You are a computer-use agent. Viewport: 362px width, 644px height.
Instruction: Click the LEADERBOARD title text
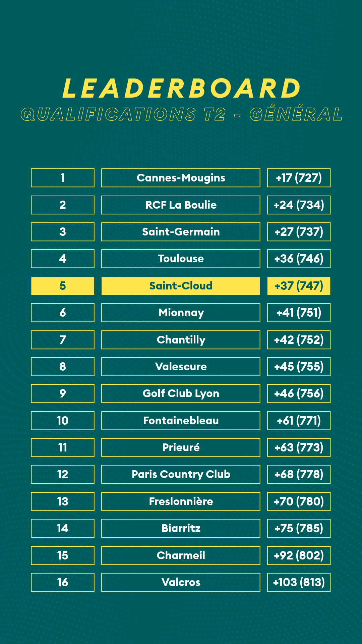[181, 89]
